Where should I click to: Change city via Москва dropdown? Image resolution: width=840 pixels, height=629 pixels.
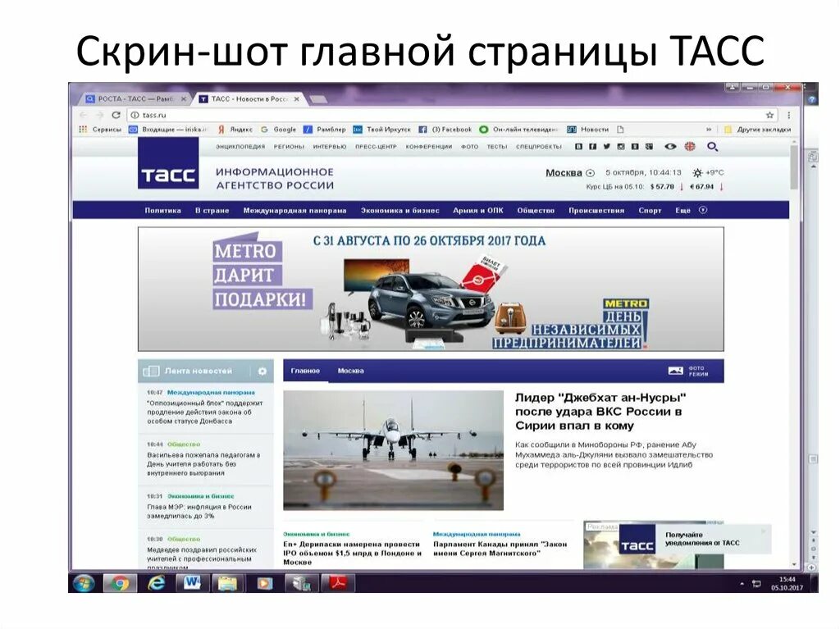pos(569,172)
